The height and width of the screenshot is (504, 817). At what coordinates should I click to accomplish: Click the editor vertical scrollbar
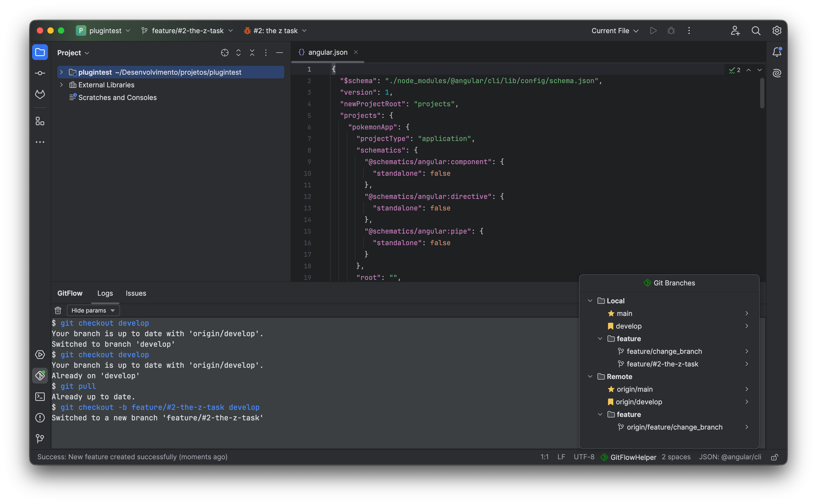point(762,93)
